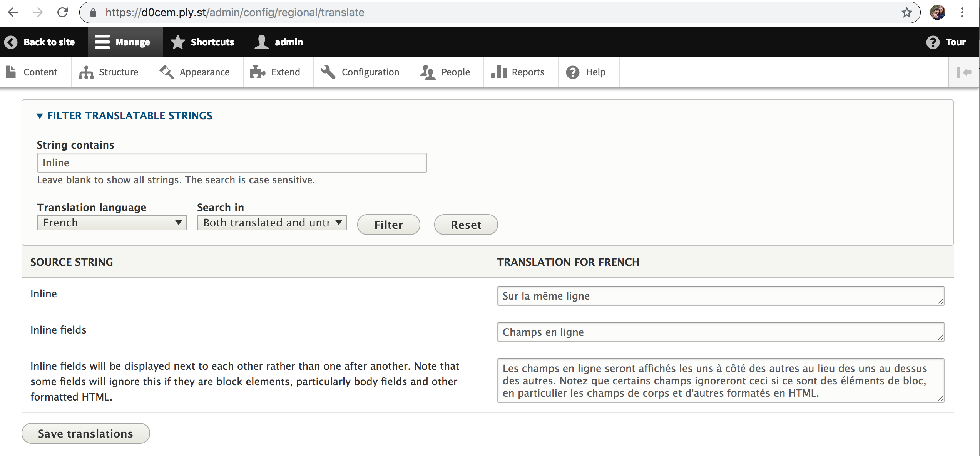This screenshot has height=456, width=980.
Task: Click the Extend puzzle-piece icon
Action: coord(257,72)
